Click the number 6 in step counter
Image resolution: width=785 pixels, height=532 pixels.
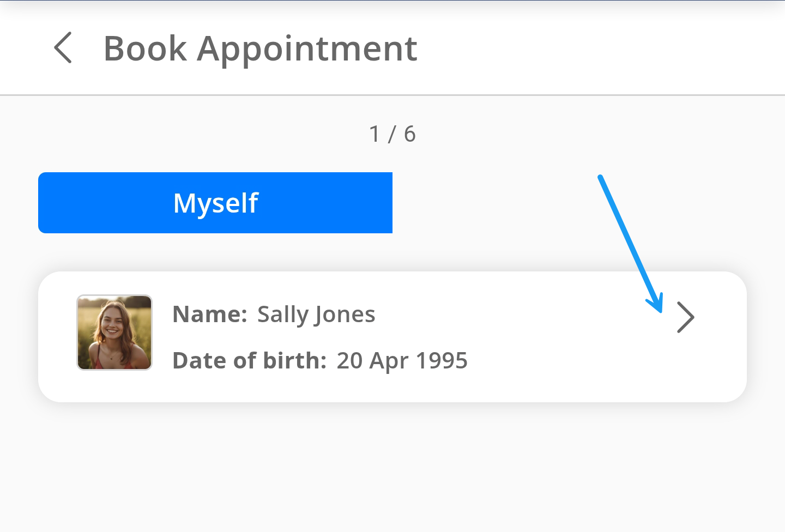pyautogui.click(x=409, y=134)
